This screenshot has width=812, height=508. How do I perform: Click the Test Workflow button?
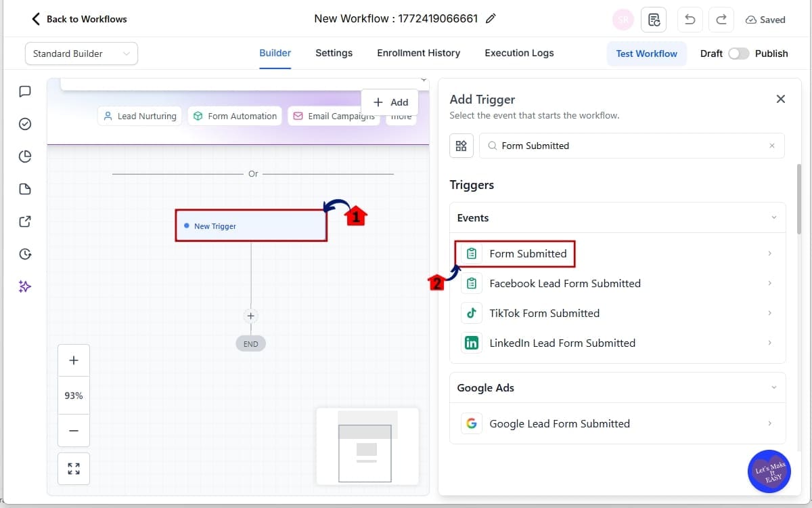(x=646, y=53)
